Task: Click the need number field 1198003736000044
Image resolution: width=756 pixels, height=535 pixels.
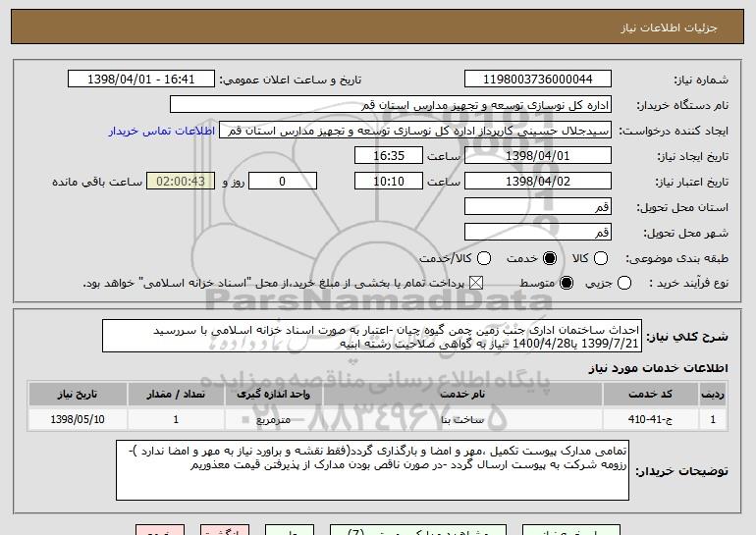Action: tap(538, 79)
